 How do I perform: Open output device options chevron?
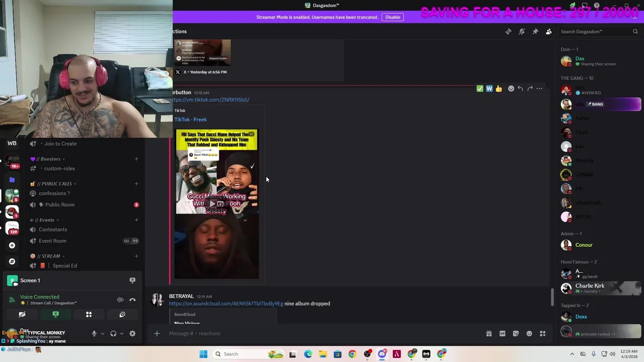(x=122, y=333)
